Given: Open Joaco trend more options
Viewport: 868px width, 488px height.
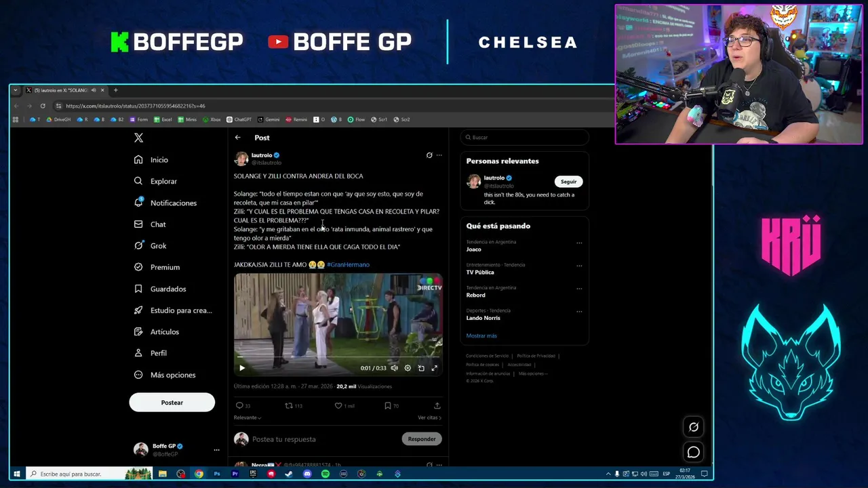Looking at the screenshot, I should [579, 243].
